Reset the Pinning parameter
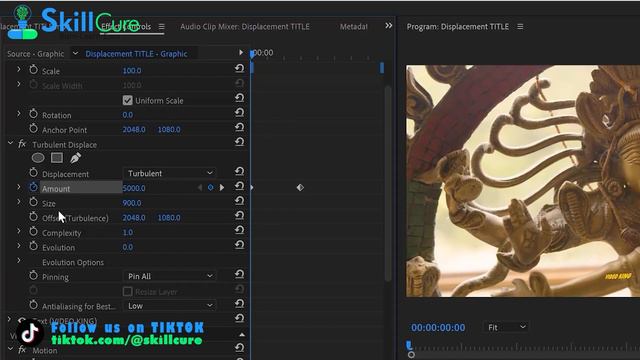The width and height of the screenshot is (640, 360). tap(239, 274)
